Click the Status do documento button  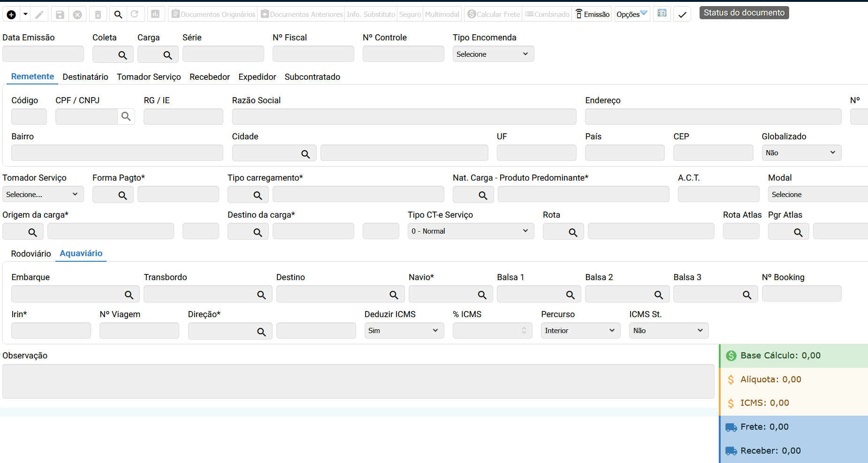tap(744, 13)
